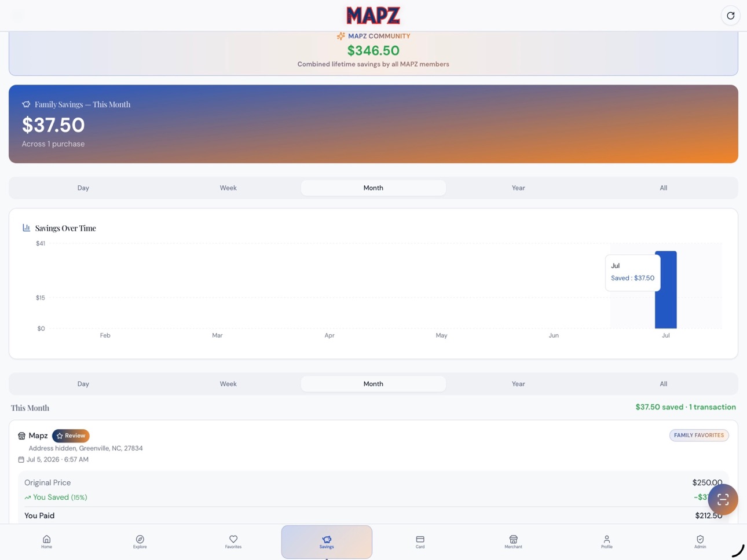The width and height of the screenshot is (747, 560).
Task: Select Year in the lower period selector
Action: tap(518, 384)
